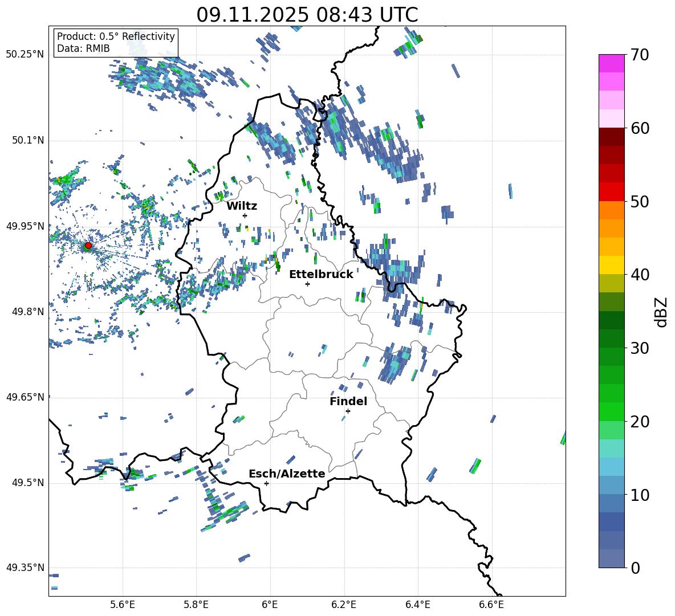This screenshot has width=675, height=616.
Task: Click the Wiltz station cross marker
Action: [245, 215]
